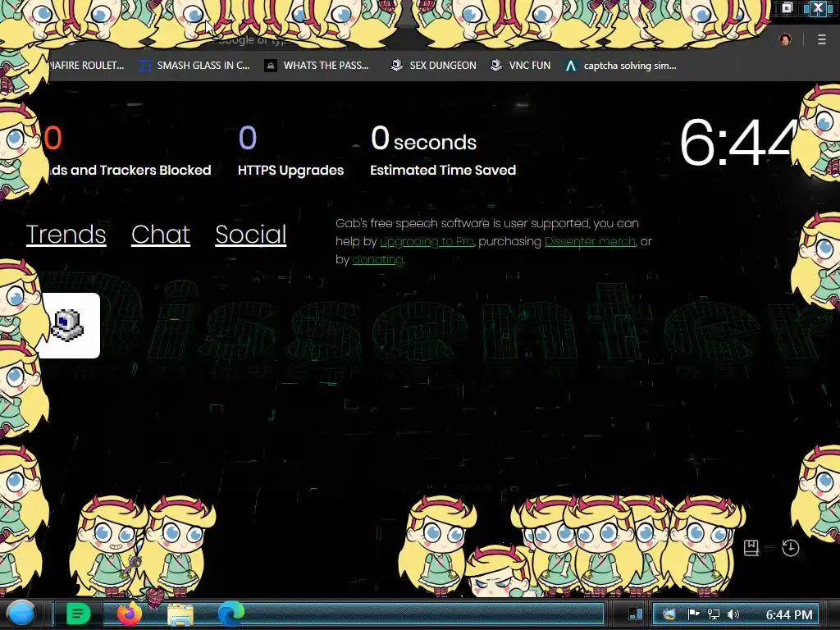Open the network tray icon

point(714,614)
